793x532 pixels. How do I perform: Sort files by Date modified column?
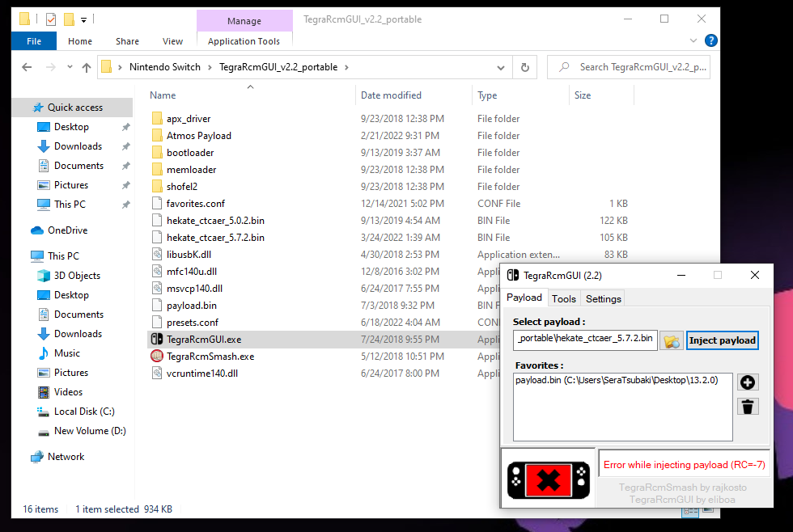tap(391, 95)
